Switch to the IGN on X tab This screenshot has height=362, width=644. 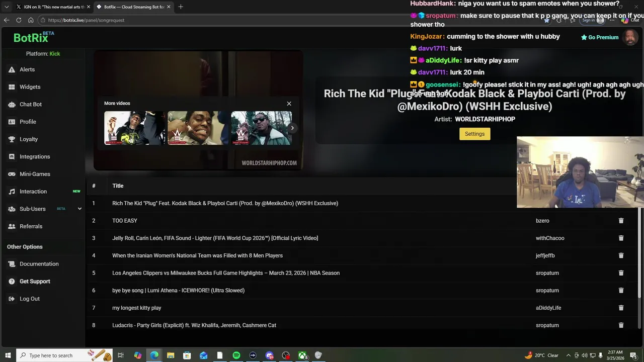[53, 7]
